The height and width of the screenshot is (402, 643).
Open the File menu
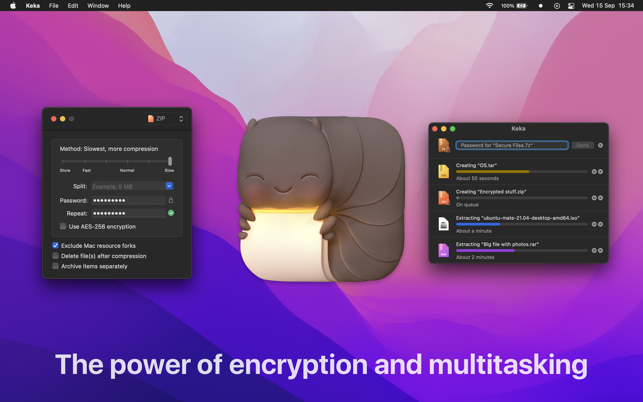(53, 6)
